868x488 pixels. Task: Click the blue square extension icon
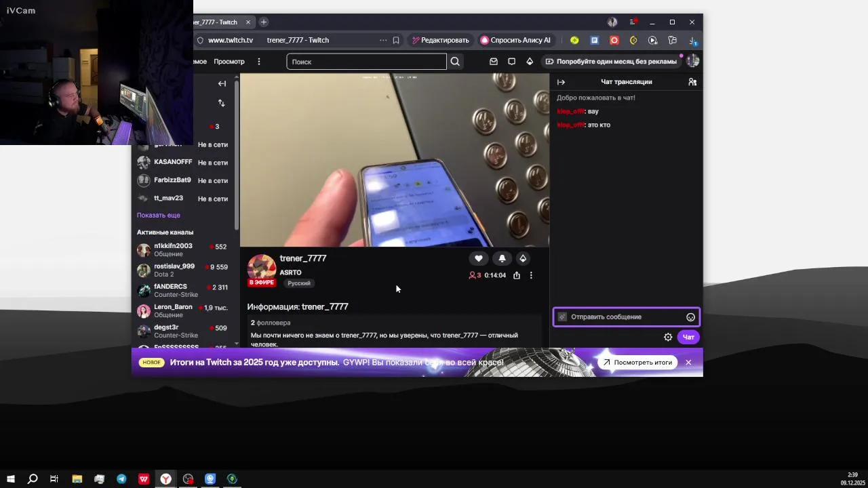(594, 40)
